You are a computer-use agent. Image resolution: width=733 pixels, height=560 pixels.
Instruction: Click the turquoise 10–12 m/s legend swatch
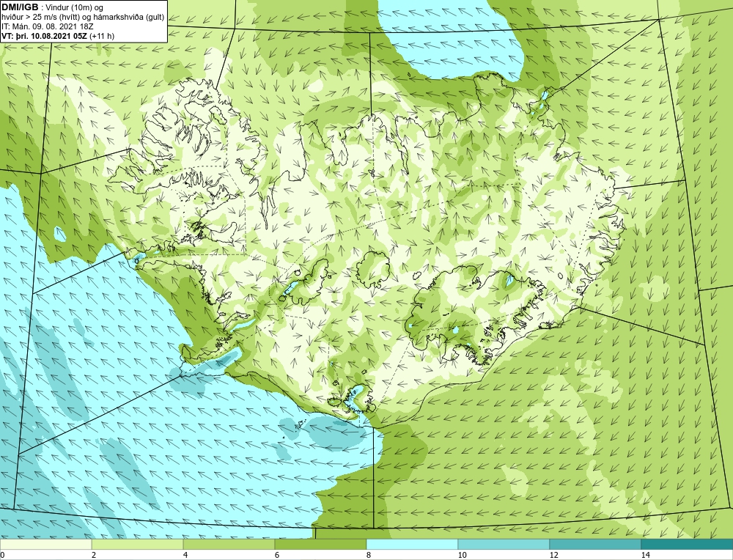pyautogui.click(x=504, y=544)
